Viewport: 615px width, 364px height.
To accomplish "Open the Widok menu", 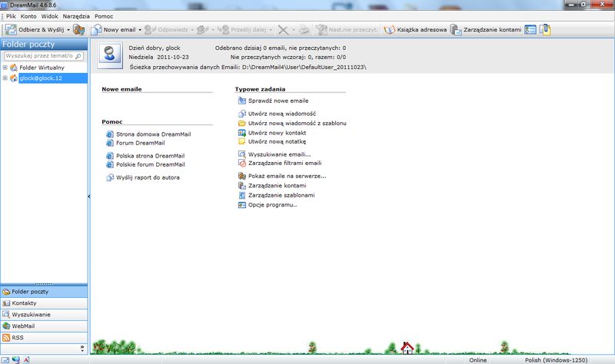I will (49, 16).
